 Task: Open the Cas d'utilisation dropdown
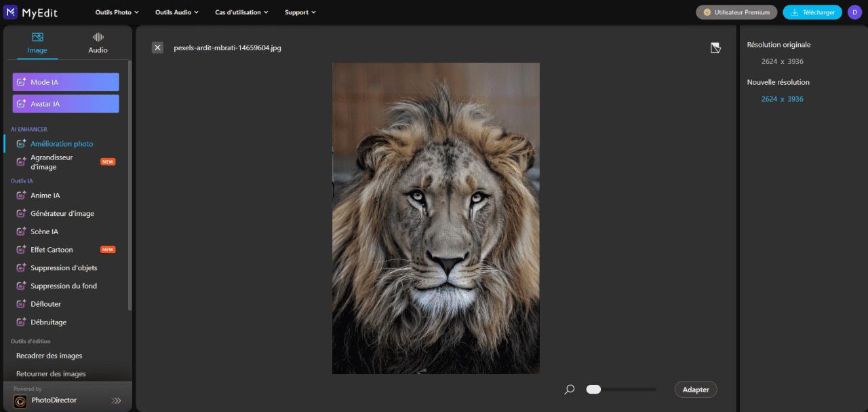(x=241, y=12)
